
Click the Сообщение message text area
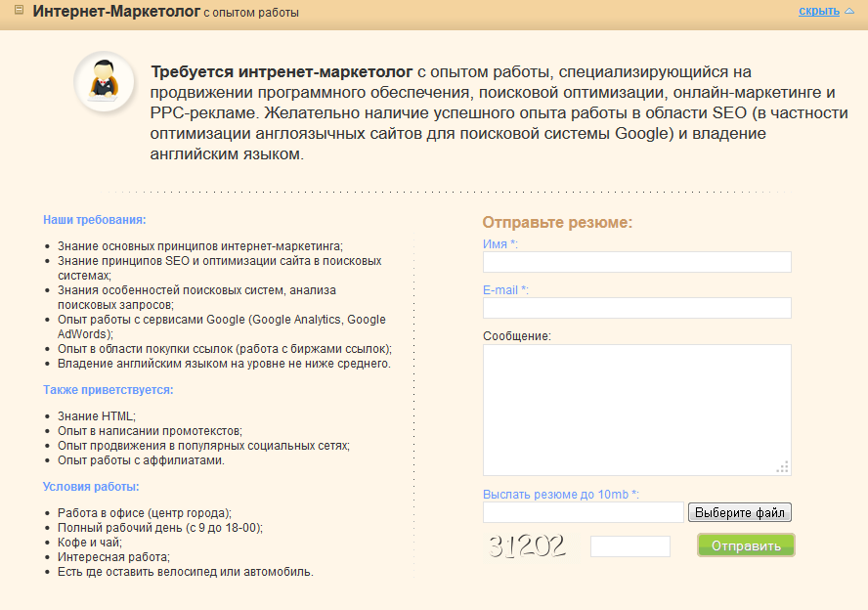coord(636,411)
